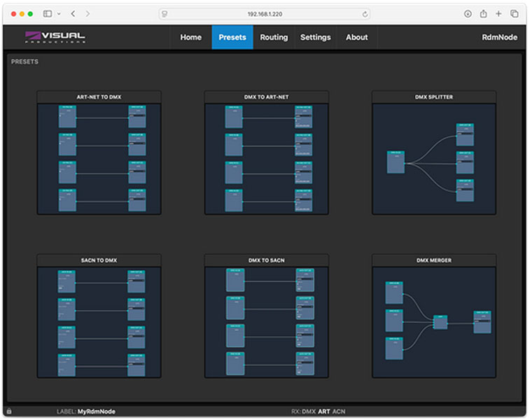This screenshot has width=530, height=420.
Task: Switch to the Routing tab
Action: click(x=274, y=37)
